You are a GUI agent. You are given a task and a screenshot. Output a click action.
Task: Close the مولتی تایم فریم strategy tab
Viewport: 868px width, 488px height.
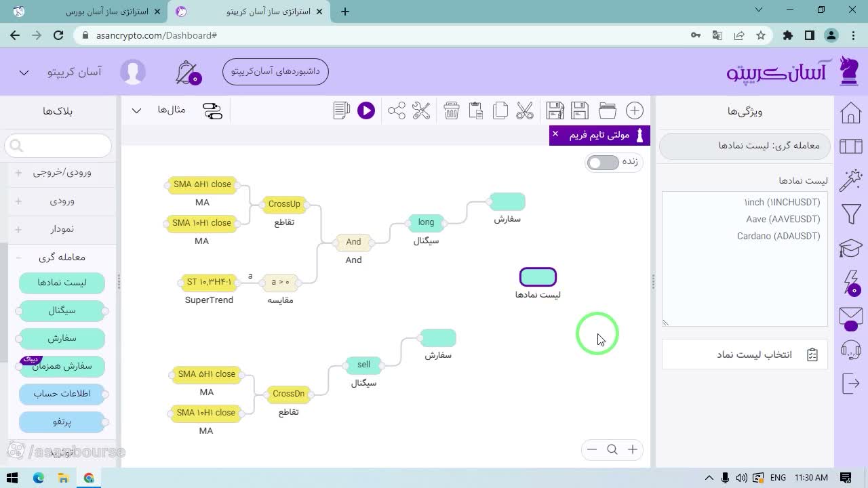(555, 134)
